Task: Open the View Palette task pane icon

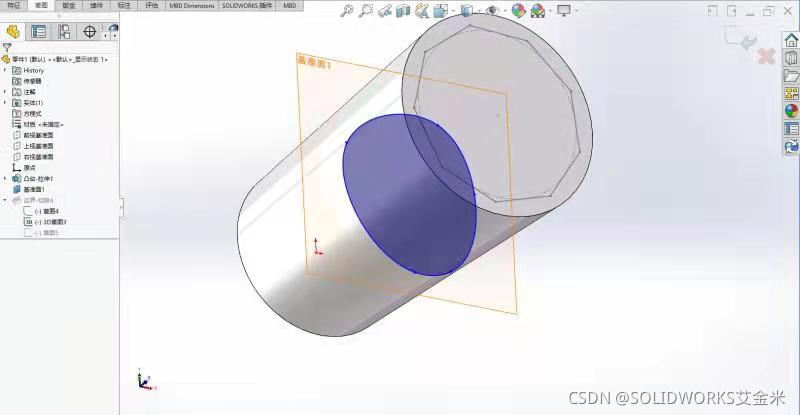Action: pos(791,93)
